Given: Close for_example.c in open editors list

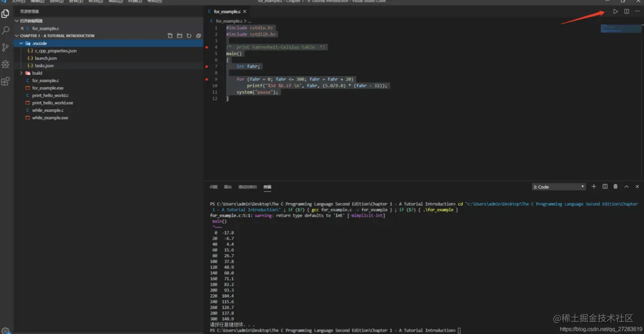Looking at the screenshot, I should tap(22, 29).
